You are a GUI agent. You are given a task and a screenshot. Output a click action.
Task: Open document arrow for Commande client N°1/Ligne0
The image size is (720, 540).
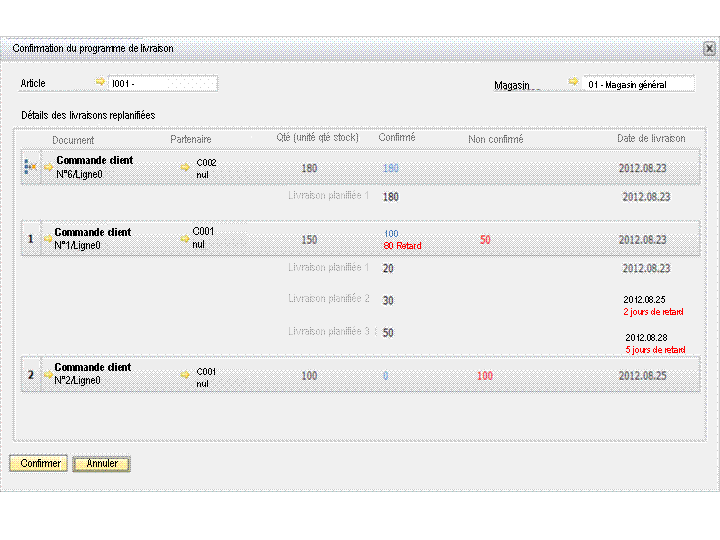click(48, 239)
